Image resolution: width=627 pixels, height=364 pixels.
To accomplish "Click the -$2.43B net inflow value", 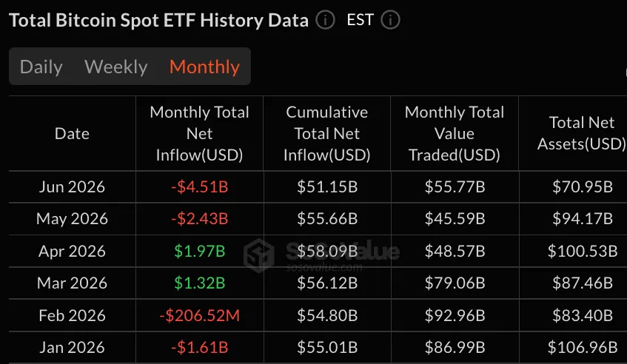I will pyautogui.click(x=200, y=218).
